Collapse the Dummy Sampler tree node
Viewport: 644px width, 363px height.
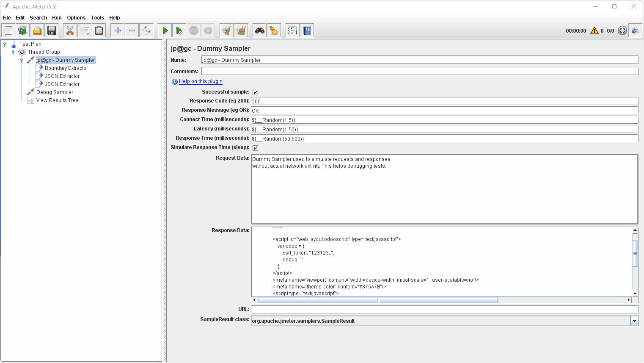click(22, 60)
